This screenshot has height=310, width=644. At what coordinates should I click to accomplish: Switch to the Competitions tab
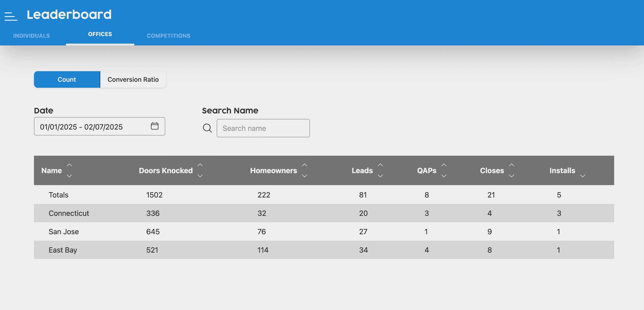pyautogui.click(x=168, y=36)
